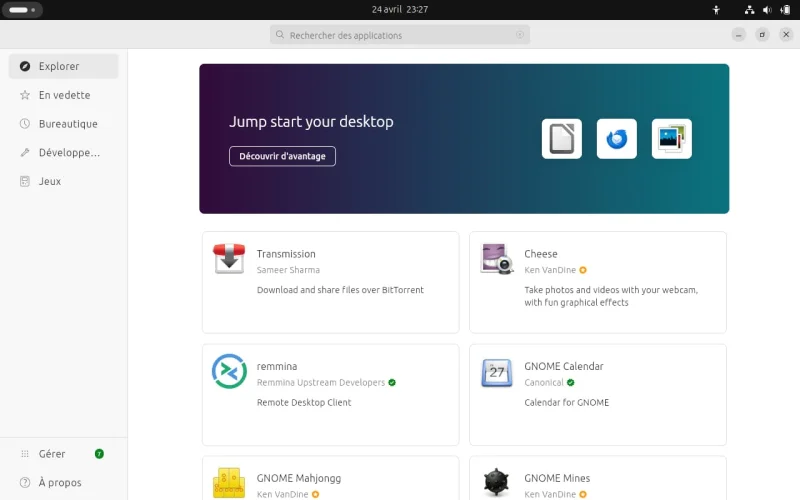Select Ken VanDine under GNOME Mahjongg

[x=283, y=494]
